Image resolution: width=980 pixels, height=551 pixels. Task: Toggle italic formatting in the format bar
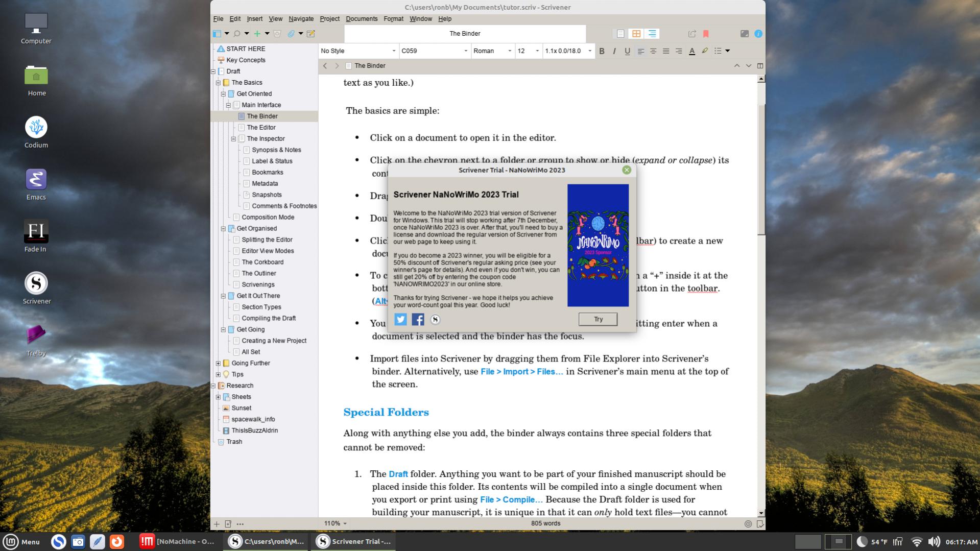(x=614, y=51)
